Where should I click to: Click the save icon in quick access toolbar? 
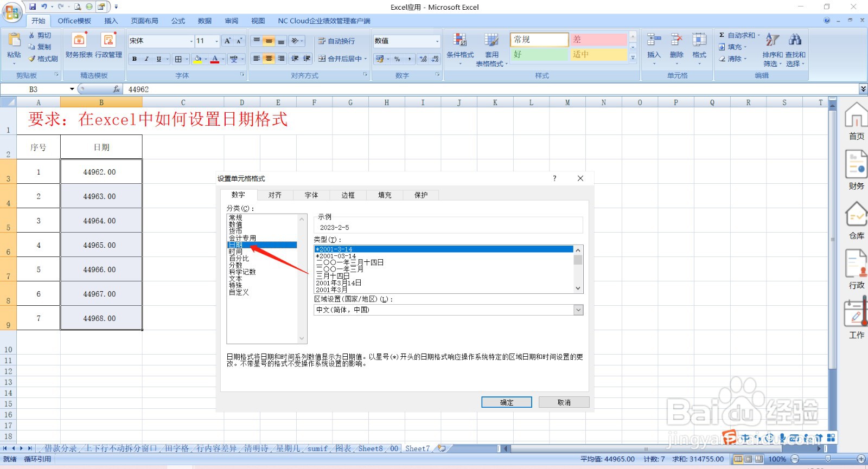[33, 7]
